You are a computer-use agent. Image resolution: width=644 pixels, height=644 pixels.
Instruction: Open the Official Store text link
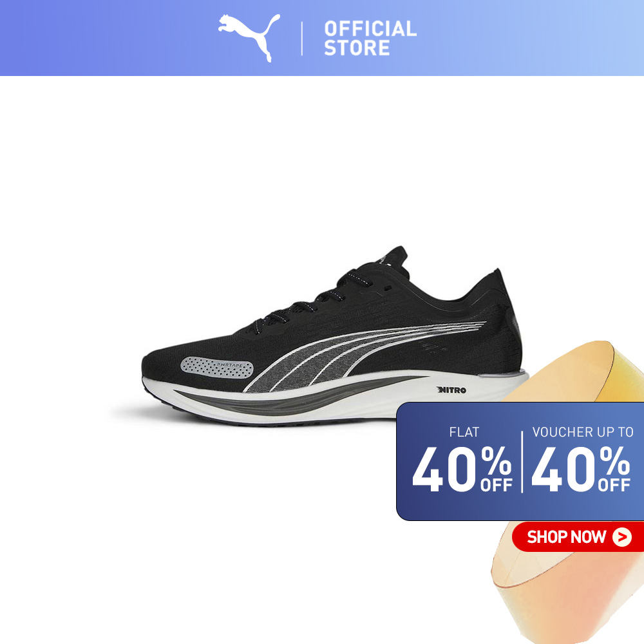click(x=370, y=38)
